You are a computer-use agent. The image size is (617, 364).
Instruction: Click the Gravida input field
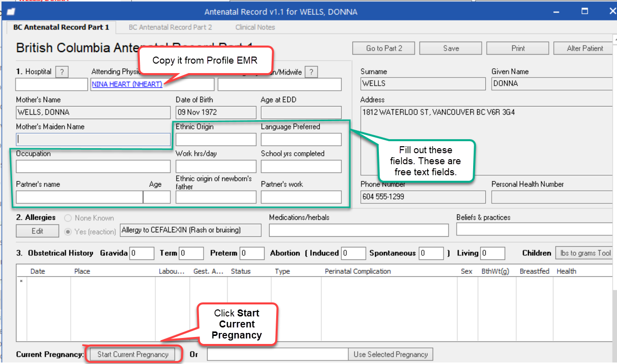(141, 253)
